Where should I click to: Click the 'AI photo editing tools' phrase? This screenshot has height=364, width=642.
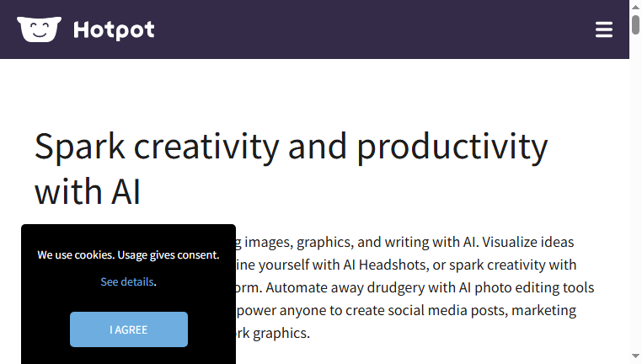[526, 287]
